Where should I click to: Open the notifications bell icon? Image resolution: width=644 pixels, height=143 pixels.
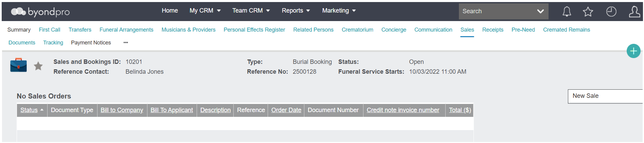tap(567, 12)
